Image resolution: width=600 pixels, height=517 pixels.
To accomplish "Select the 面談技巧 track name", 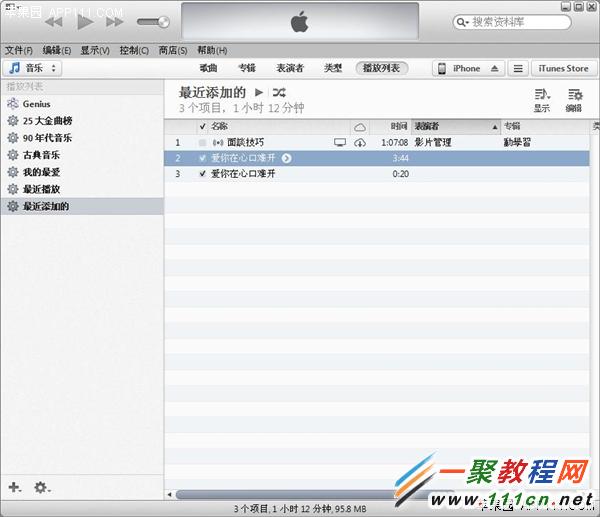I will pos(245,142).
